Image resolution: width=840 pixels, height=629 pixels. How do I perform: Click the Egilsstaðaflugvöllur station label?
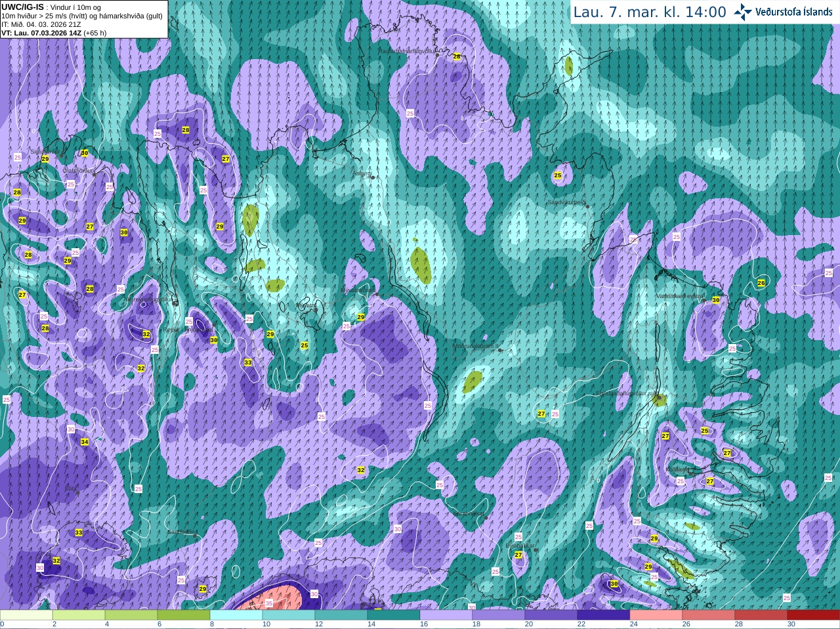click(627, 393)
